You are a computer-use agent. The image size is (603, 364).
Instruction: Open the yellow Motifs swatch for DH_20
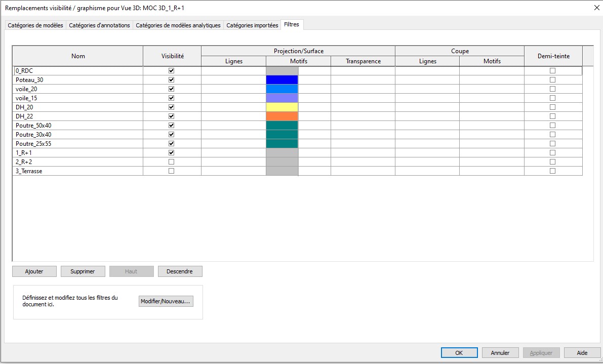click(x=282, y=107)
